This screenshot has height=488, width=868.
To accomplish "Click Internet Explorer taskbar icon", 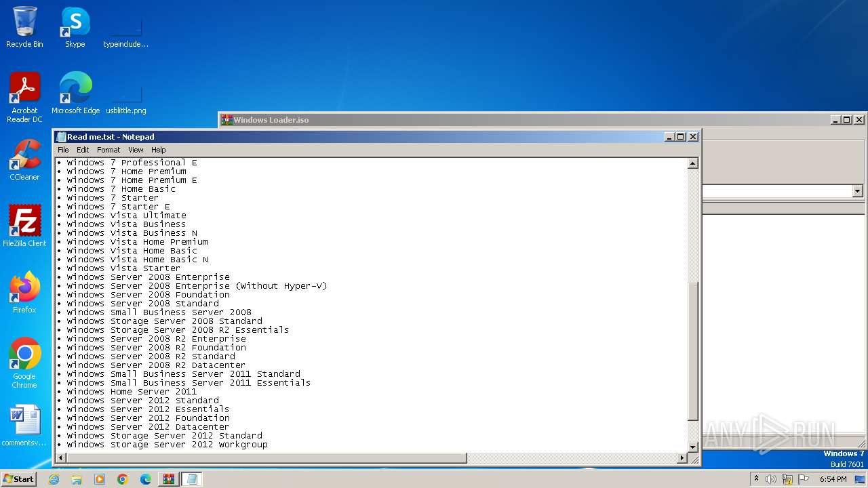I will click(54, 479).
